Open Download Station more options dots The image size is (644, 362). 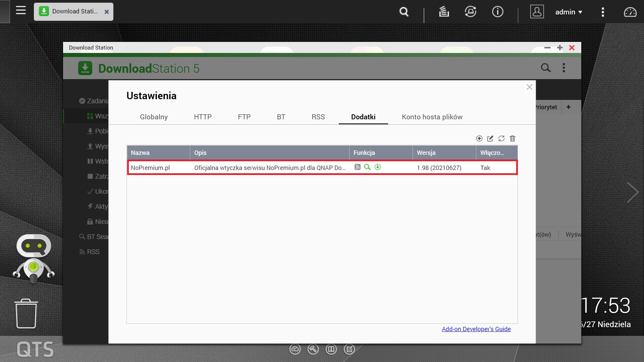564,68
